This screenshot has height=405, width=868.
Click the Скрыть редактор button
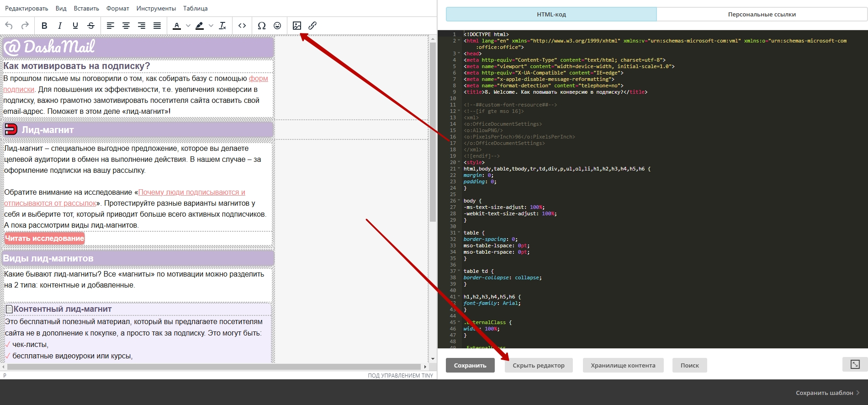539,365
